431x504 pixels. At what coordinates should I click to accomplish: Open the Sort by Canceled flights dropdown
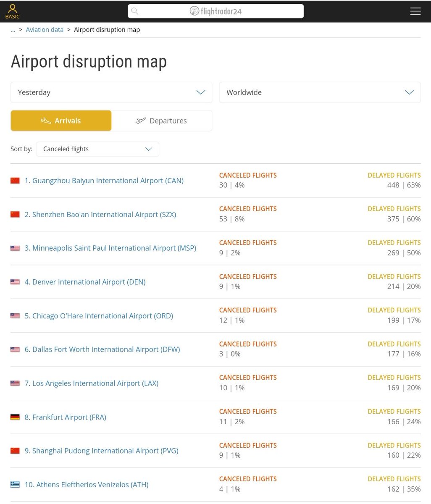(97, 149)
